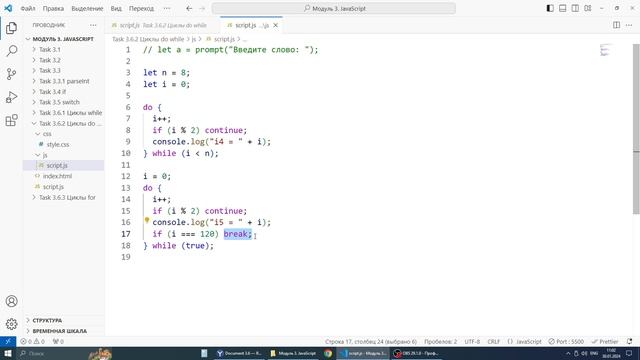Open the Accounts menu icon
This screenshot has width=640, height=360.
(x=11, y=301)
